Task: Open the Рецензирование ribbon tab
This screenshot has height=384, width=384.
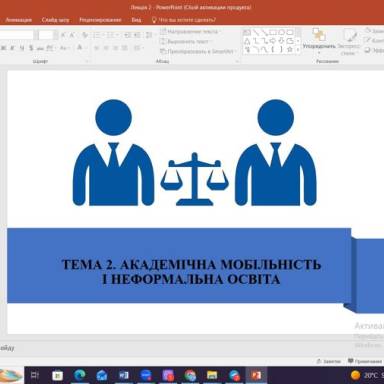Action: click(100, 20)
